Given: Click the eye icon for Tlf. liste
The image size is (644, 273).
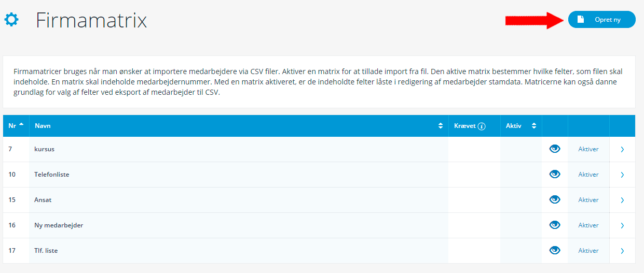Looking at the screenshot, I should click(x=555, y=251).
